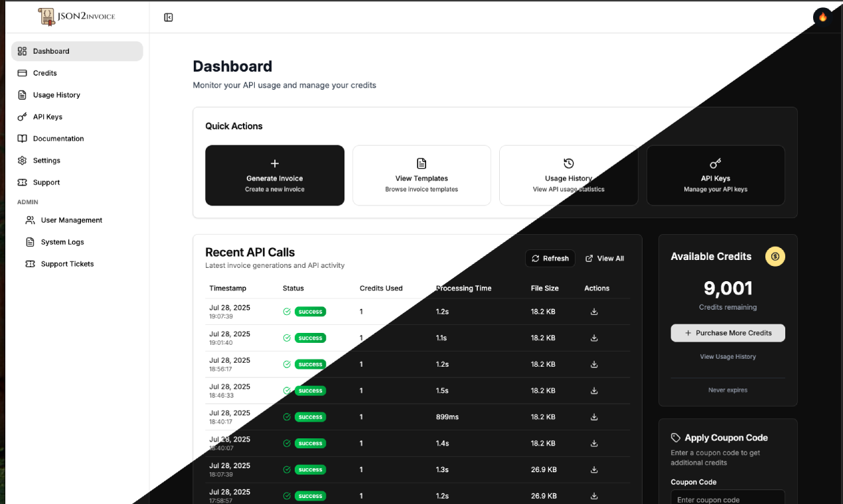Click View All above Recent API Calls
The image size is (843, 504).
(604, 258)
